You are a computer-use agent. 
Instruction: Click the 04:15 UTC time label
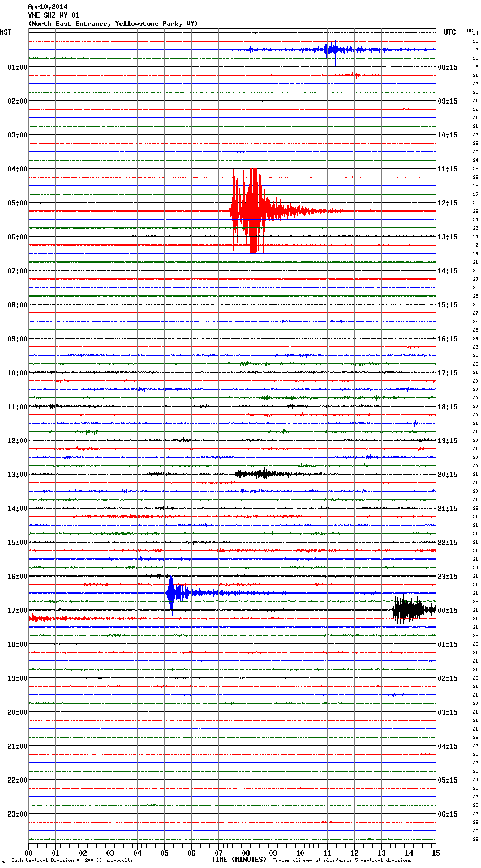[448, 746]
